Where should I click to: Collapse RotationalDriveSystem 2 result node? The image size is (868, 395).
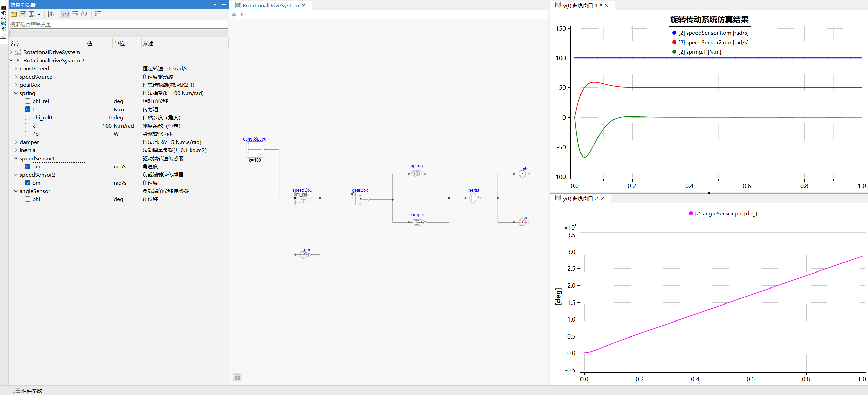click(11, 60)
